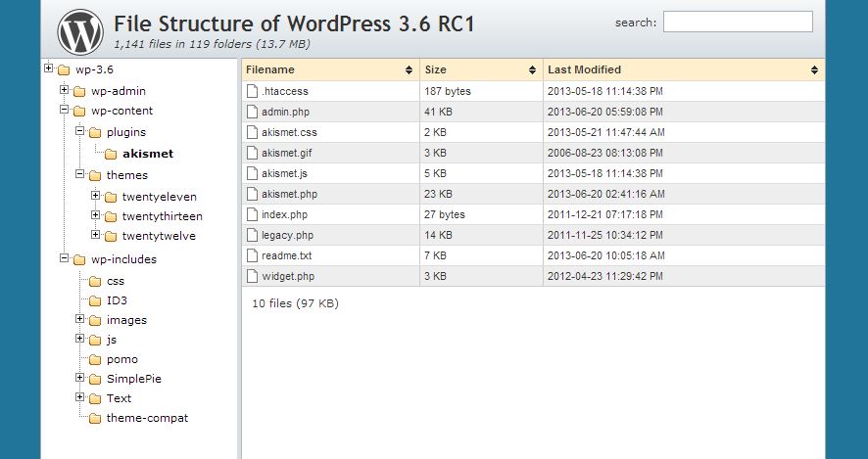Open the admin.php file entry

pos(286,112)
